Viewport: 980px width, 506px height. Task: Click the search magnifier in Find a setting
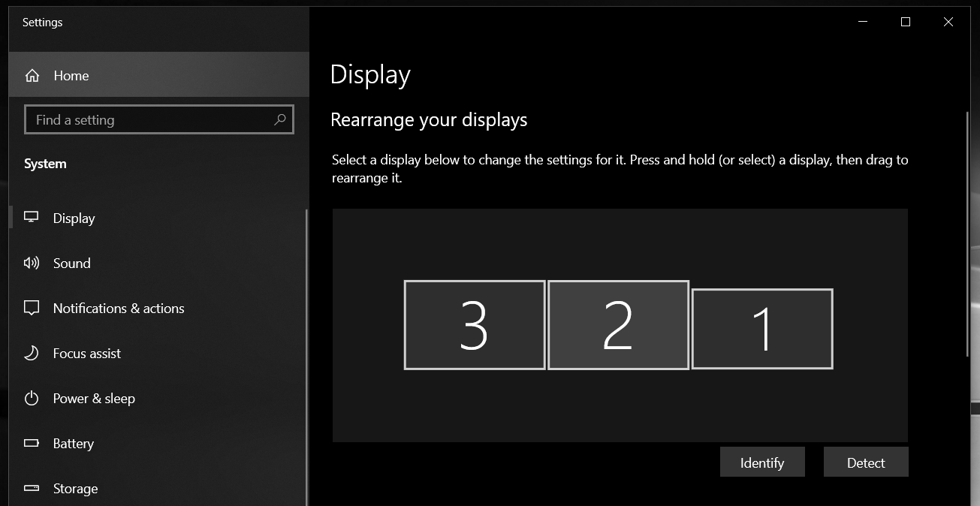(x=280, y=119)
